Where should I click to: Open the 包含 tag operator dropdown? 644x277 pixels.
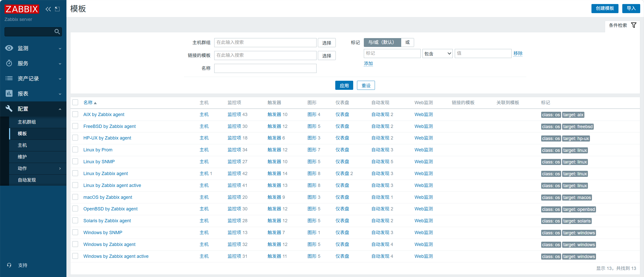pos(438,53)
